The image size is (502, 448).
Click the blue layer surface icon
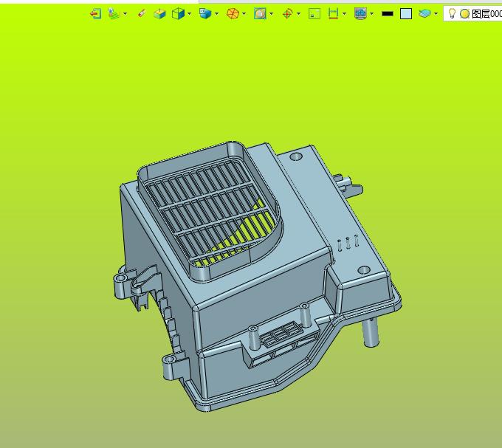[x=424, y=14]
